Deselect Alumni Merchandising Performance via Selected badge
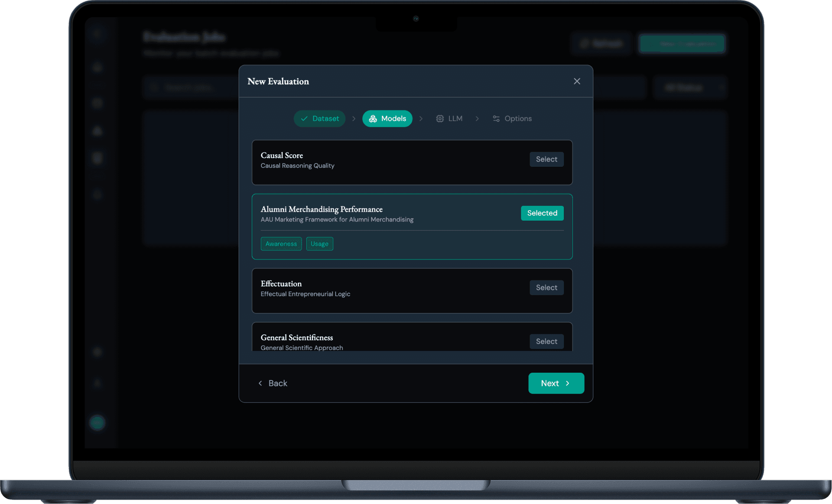Image resolution: width=832 pixels, height=504 pixels. (542, 213)
